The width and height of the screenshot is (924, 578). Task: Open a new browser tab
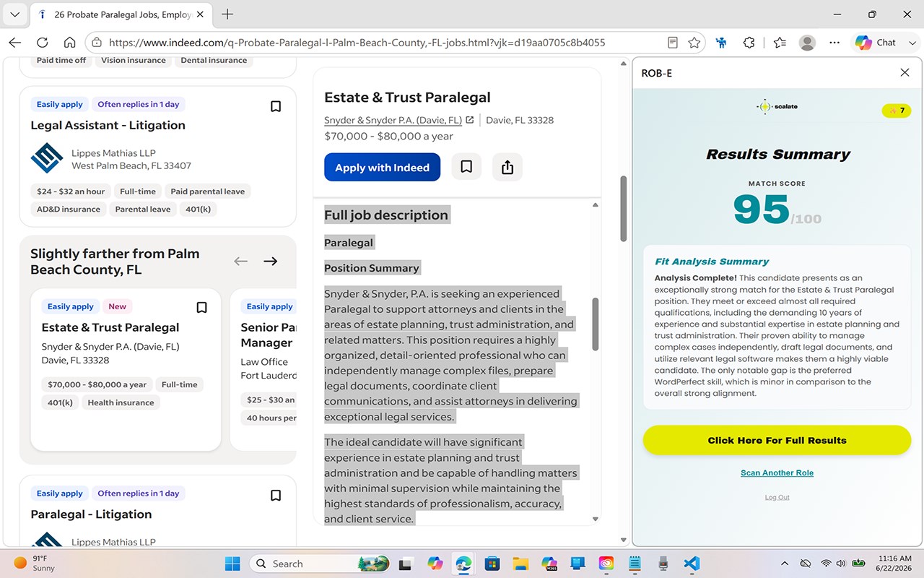[x=227, y=14]
